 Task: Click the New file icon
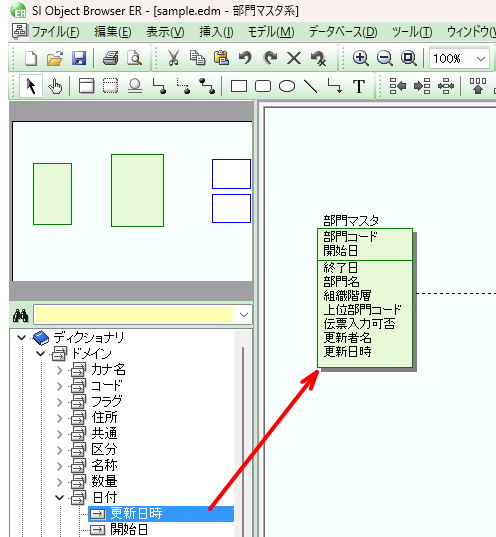pyautogui.click(x=31, y=58)
